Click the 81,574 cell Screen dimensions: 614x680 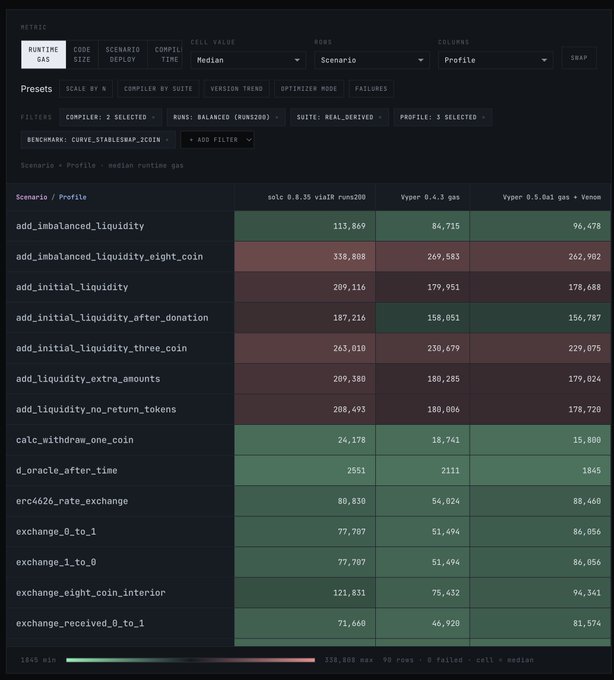coord(540,623)
